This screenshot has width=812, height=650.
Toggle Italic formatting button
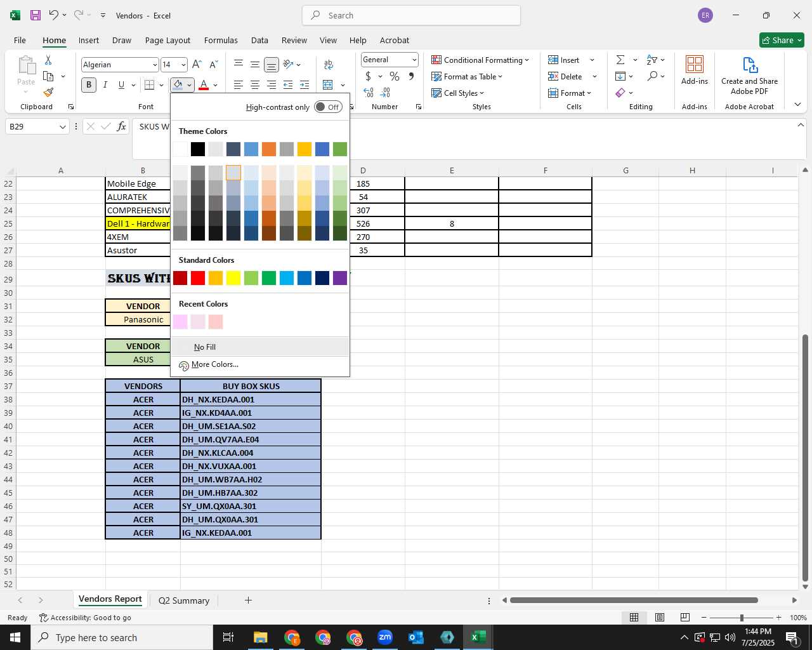click(x=105, y=84)
